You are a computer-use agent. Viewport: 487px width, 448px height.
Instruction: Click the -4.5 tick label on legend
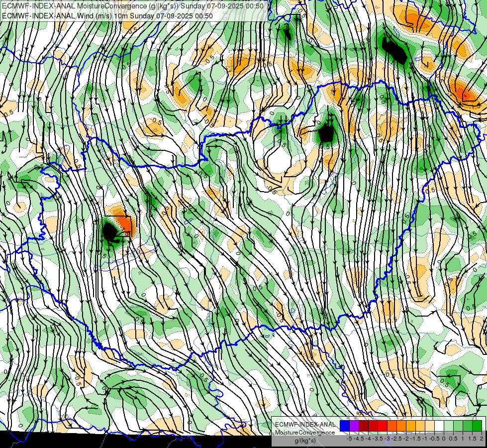point(359,439)
